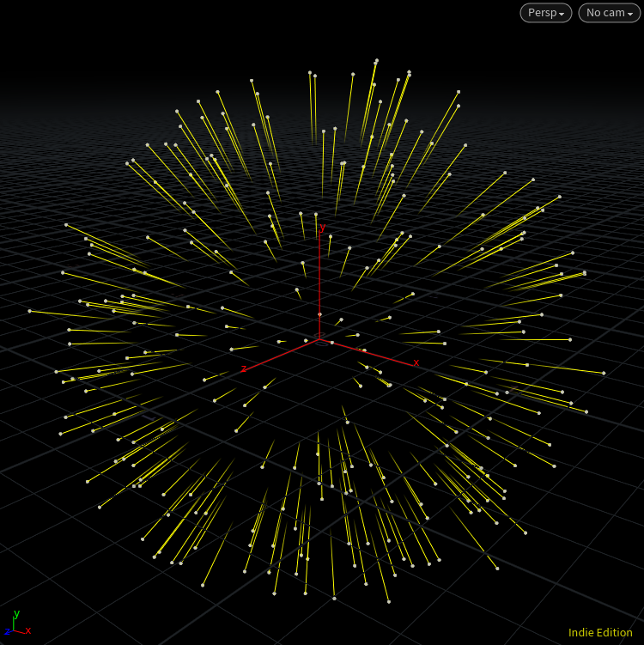Click the red z axis label at the origin
The height and width of the screenshot is (645, 644).
pyautogui.click(x=244, y=368)
